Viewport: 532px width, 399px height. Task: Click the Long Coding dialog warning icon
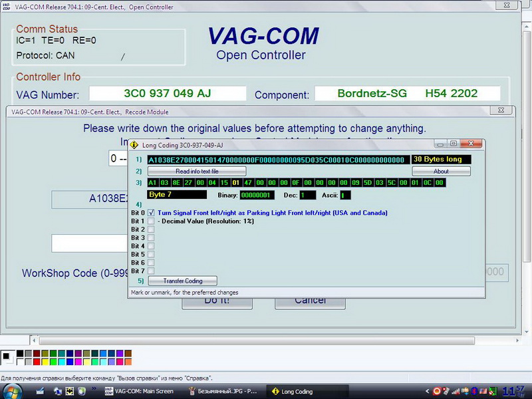click(x=134, y=144)
